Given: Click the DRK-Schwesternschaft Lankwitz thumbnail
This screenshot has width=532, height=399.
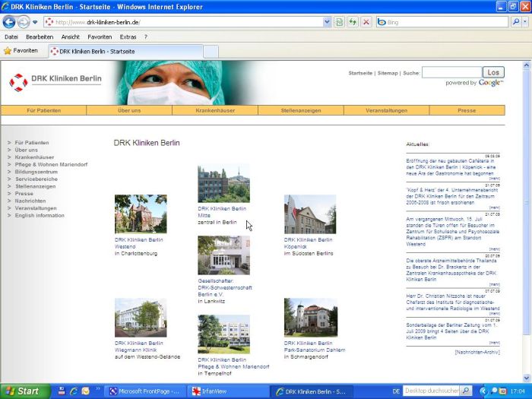Looking at the screenshot, I should (224, 255).
